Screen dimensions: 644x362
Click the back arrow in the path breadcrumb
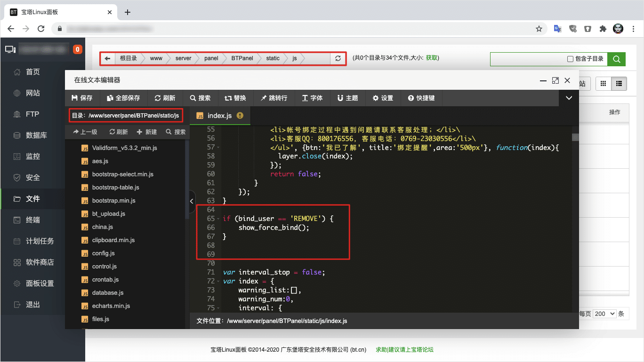pyautogui.click(x=107, y=58)
